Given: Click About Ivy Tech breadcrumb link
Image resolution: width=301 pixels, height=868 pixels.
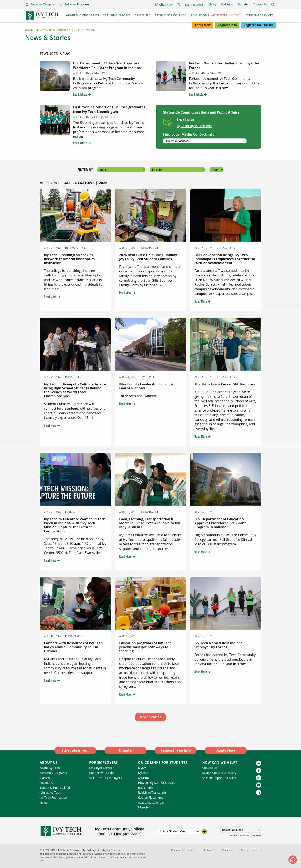Looking at the screenshot, I should tap(45, 30).
